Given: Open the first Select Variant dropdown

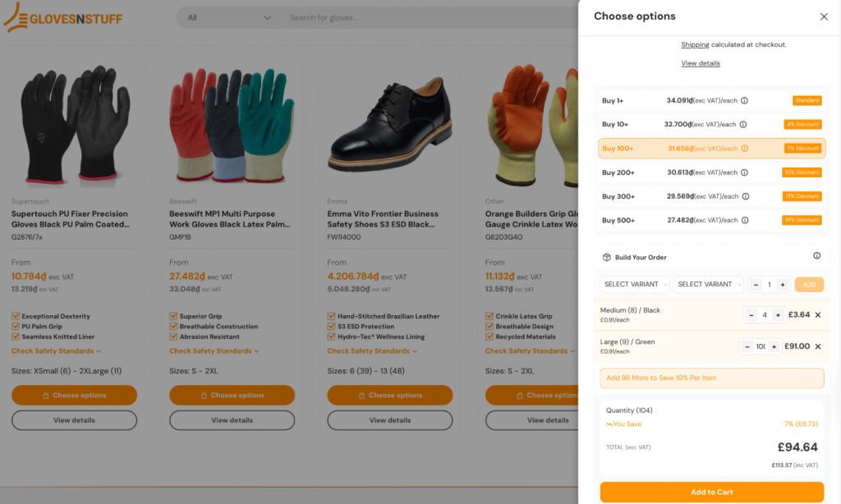Looking at the screenshot, I should (x=634, y=284).
